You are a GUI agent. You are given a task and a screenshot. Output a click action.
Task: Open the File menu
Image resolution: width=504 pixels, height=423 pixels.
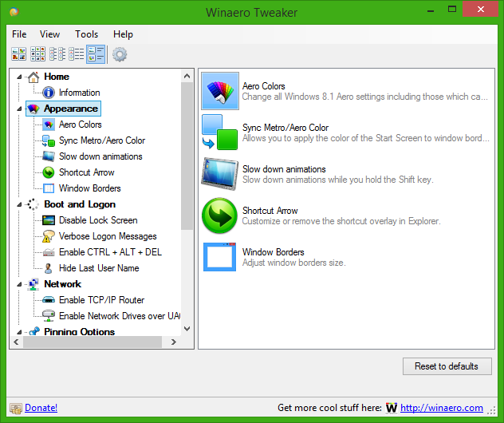tap(19, 34)
